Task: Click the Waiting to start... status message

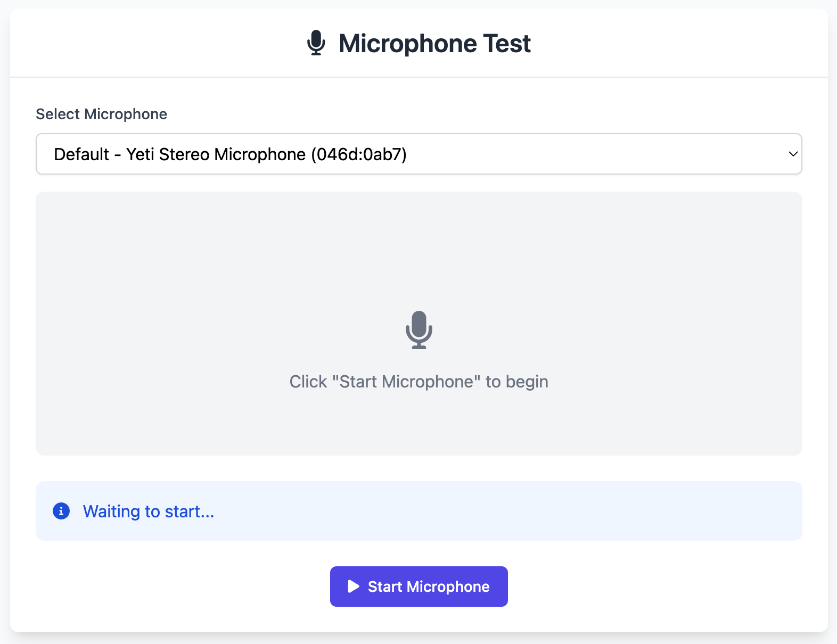Action: coord(149,511)
